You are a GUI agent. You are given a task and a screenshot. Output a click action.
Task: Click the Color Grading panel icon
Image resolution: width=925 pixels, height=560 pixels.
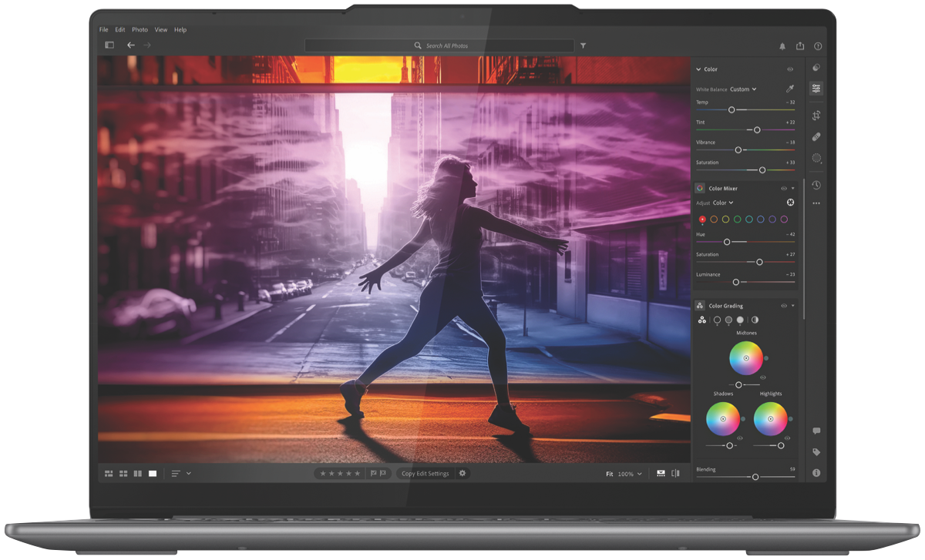pyautogui.click(x=700, y=306)
